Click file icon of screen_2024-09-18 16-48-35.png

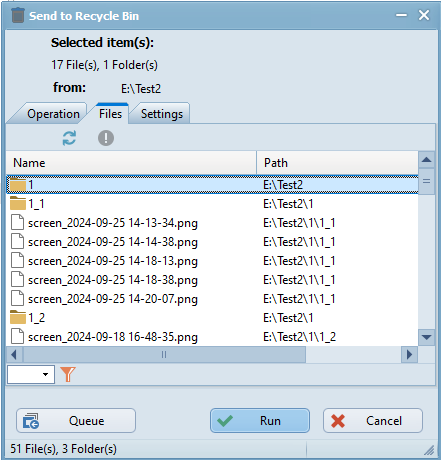point(17,336)
